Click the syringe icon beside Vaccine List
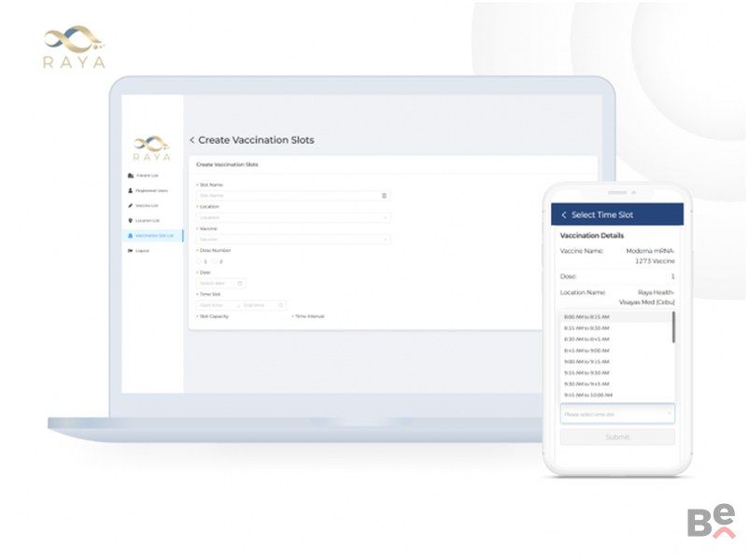The height and width of the screenshot is (560, 749). pos(130,205)
